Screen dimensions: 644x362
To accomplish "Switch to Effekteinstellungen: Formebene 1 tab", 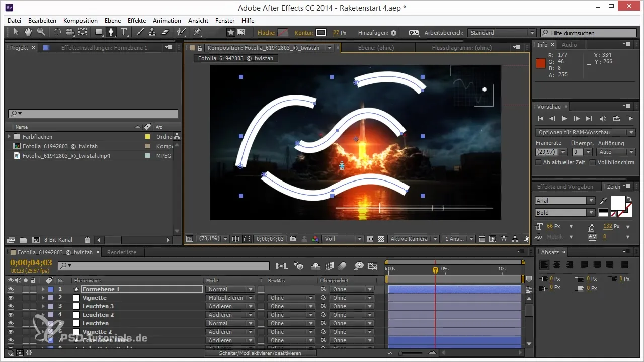I will coord(104,48).
